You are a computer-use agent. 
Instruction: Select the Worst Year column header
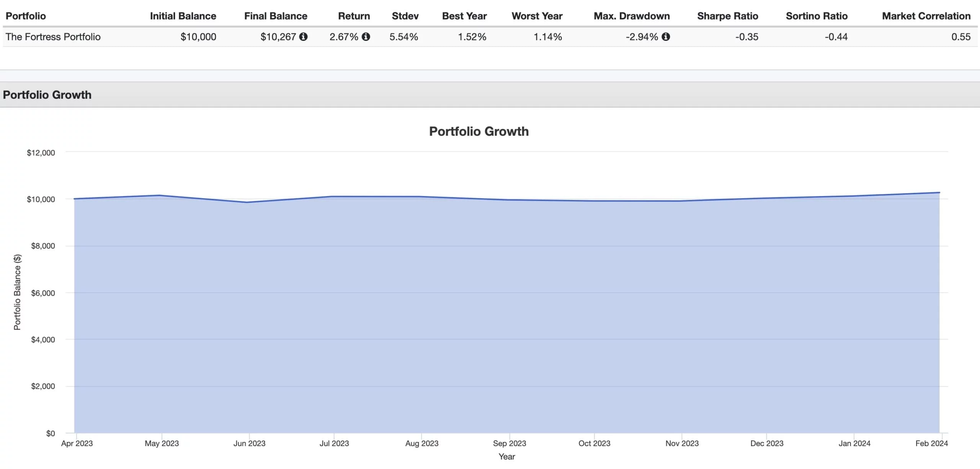pyautogui.click(x=537, y=16)
